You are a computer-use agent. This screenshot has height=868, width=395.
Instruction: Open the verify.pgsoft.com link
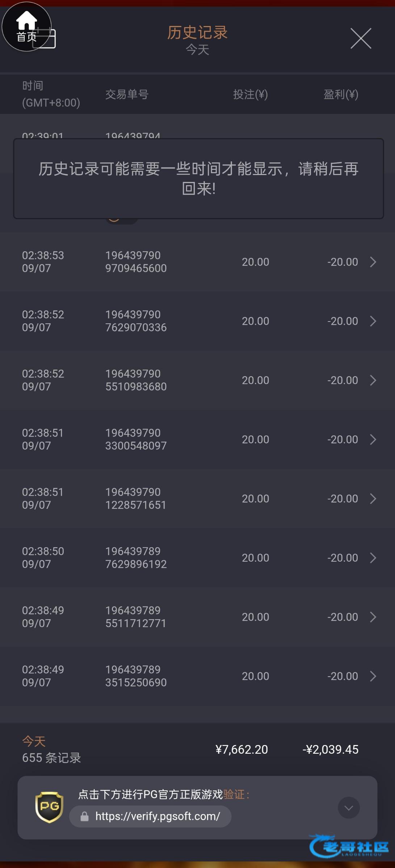coord(157,816)
